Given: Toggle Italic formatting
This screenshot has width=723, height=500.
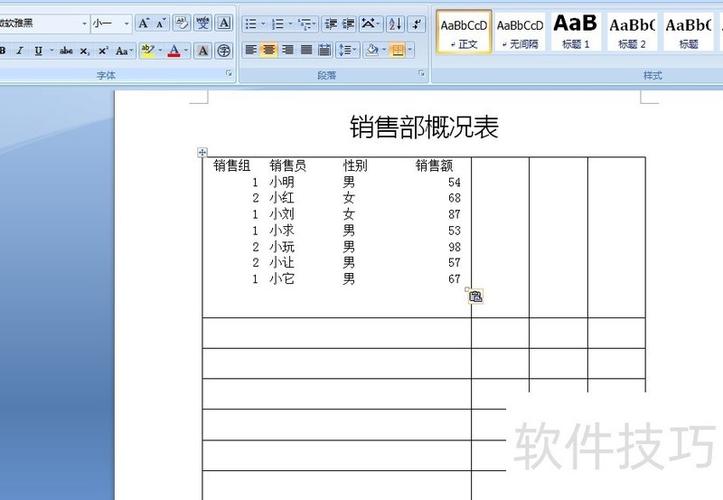Looking at the screenshot, I should coord(20,51).
